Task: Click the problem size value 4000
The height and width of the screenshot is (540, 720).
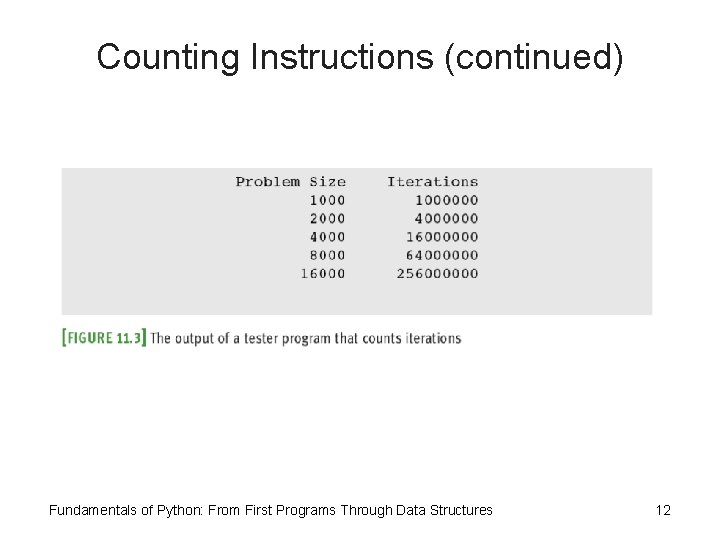Action: pos(327,237)
